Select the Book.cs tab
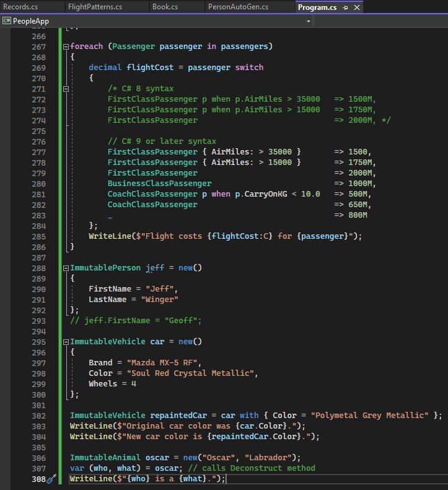Screen dimensions: 448x490 coord(165,7)
